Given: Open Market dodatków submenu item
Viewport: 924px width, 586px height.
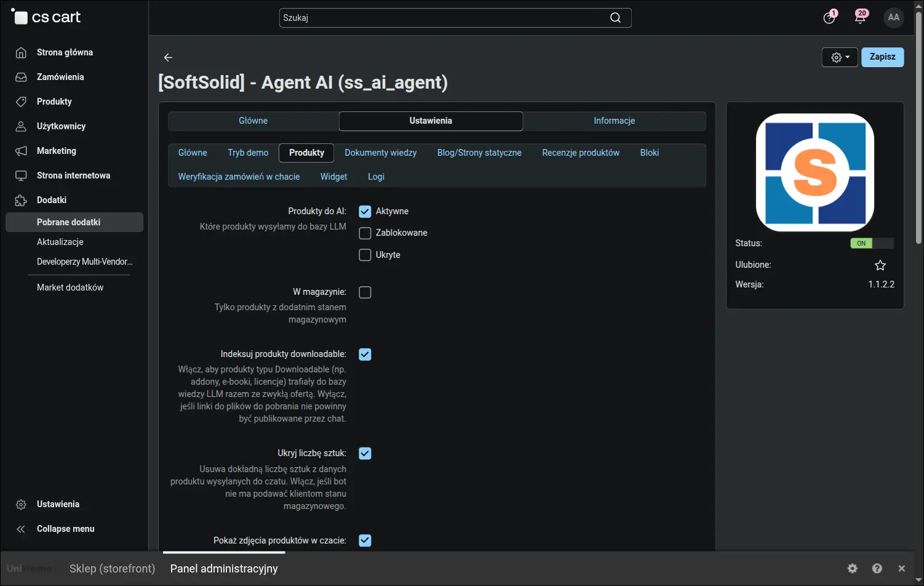Looking at the screenshot, I should point(70,287).
